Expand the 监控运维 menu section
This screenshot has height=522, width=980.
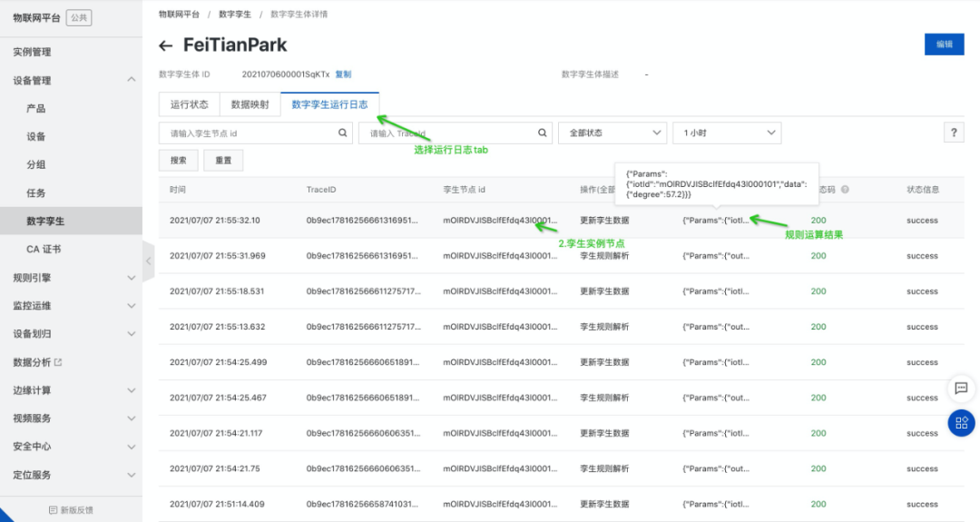tap(132, 306)
